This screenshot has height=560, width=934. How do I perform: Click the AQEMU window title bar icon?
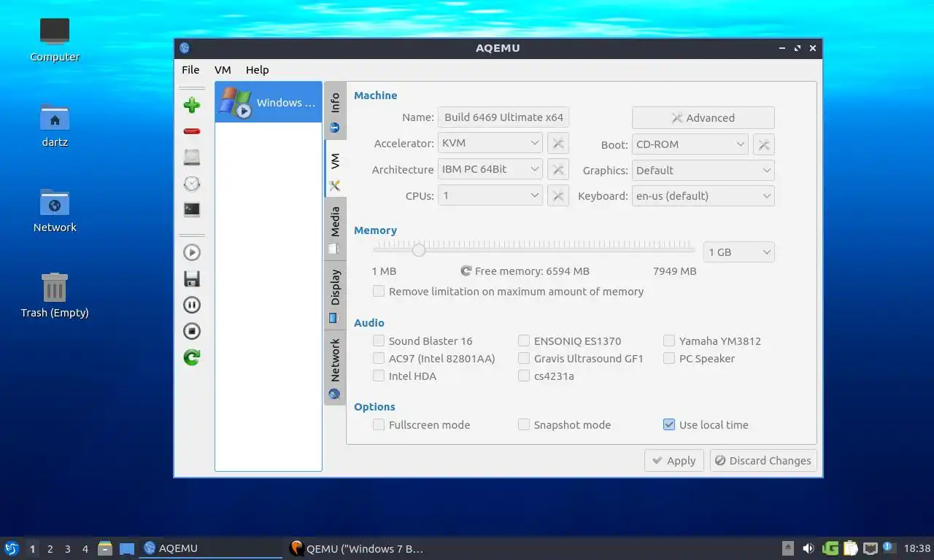coord(185,48)
